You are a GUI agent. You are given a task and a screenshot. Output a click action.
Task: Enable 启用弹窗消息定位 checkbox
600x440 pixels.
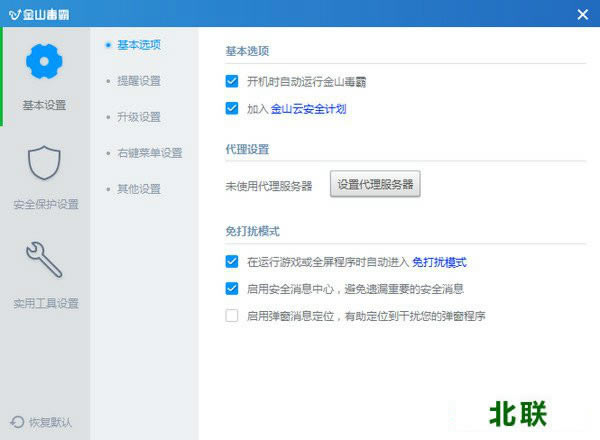[232, 316]
